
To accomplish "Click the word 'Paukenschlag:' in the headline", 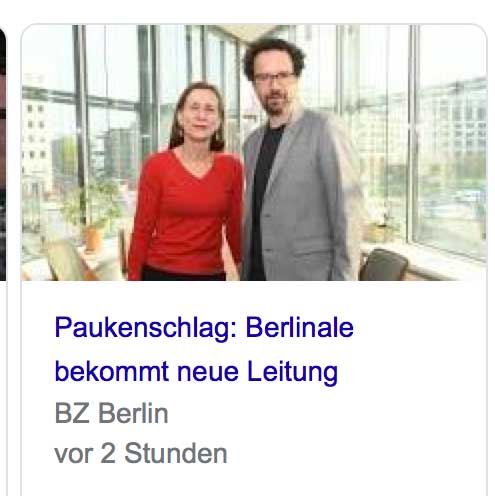I will pyautogui.click(x=146, y=328).
